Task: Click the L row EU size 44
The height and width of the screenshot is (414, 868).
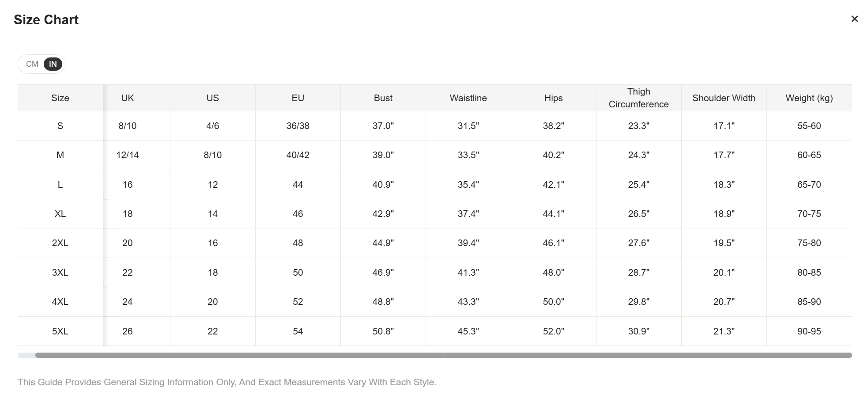Action: point(298,185)
